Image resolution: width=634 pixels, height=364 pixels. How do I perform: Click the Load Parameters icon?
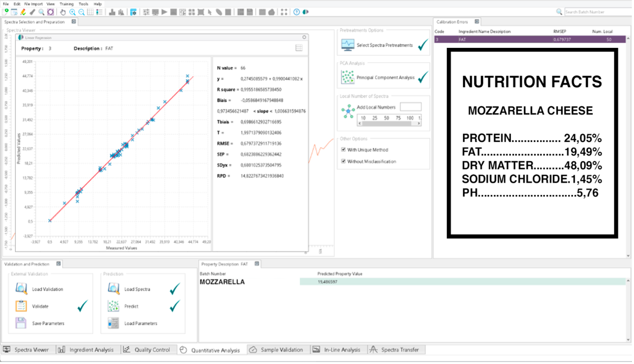[113, 323]
